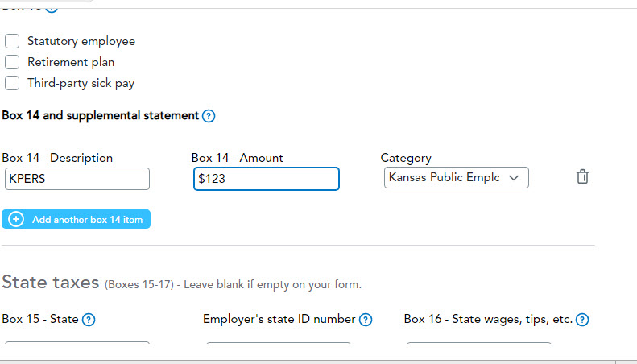637x364 pixels.
Task: Click the Statutory employee label text
Action: pyautogui.click(x=81, y=41)
